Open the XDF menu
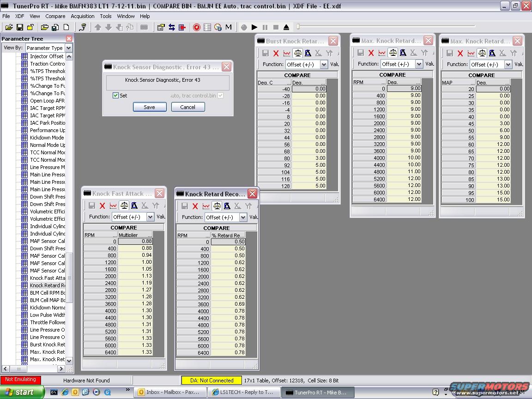Viewport: 532px width, 399px height. pos(20,16)
